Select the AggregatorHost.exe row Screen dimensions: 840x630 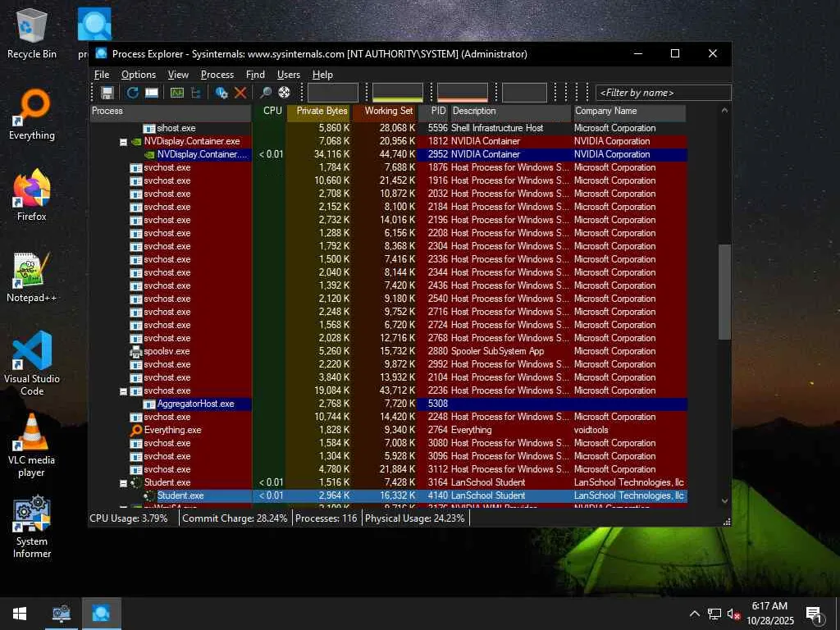pyautogui.click(x=388, y=404)
